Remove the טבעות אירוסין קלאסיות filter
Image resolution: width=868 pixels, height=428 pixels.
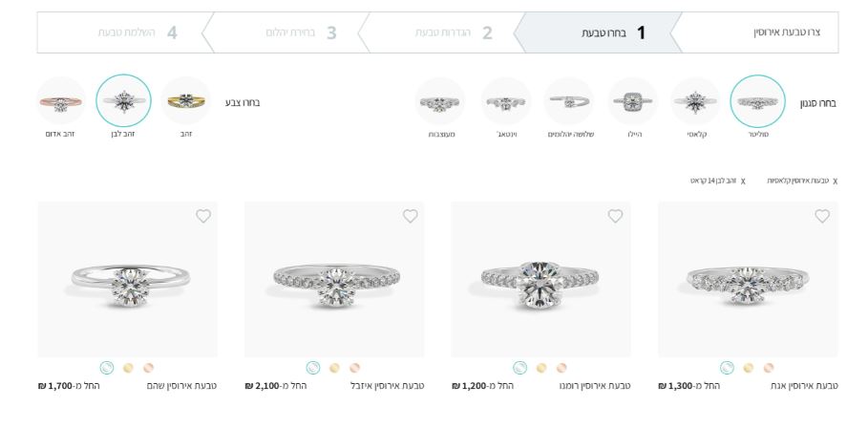tap(835, 182)
